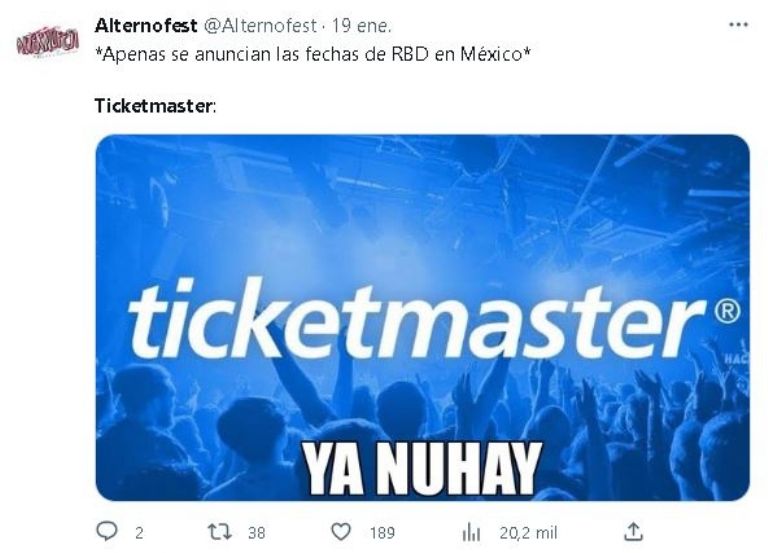Click the retweet count 38
The image size is (768, 553).
pos(257,533)
